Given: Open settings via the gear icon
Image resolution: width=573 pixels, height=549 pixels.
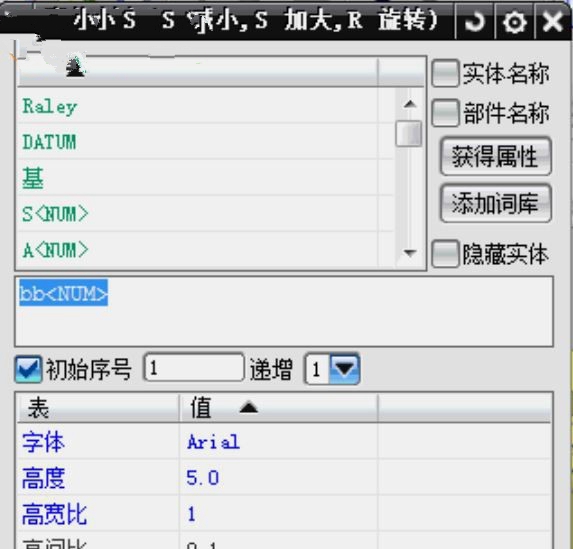Looking at the screenshot, I should (x=515, y=22).
